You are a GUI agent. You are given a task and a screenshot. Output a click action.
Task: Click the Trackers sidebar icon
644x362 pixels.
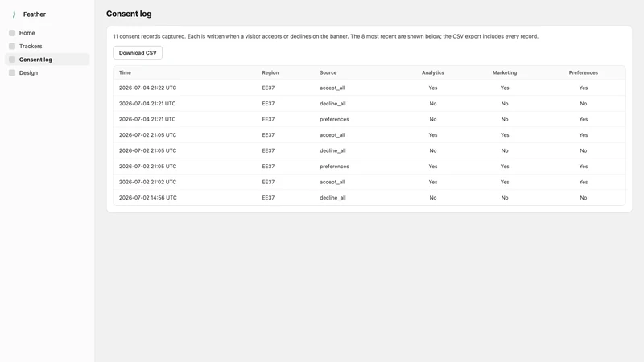[x=12, y=47]
